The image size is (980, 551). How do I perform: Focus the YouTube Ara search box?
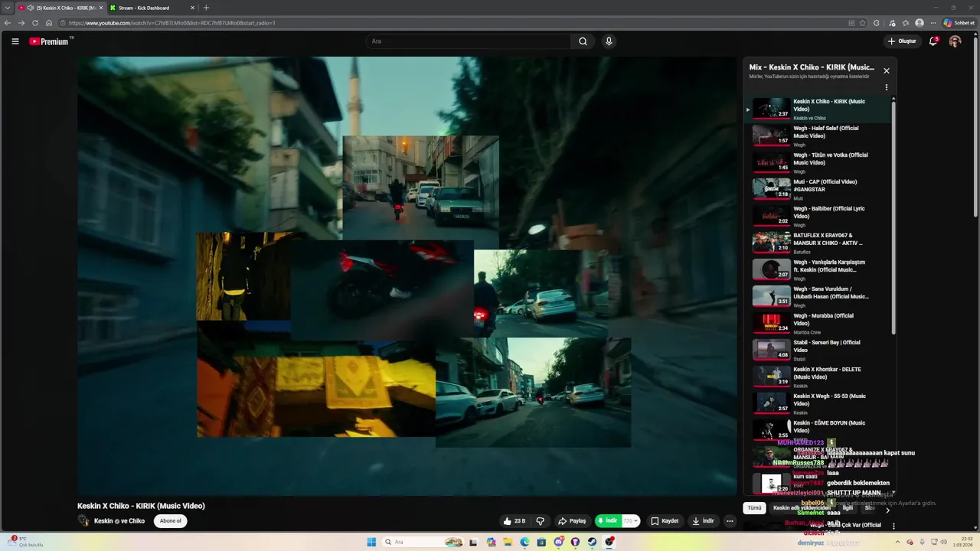coord(468,41)
